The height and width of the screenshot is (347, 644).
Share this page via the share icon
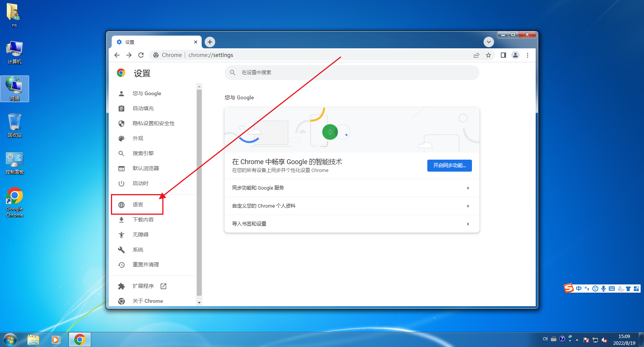click(476, 55)
